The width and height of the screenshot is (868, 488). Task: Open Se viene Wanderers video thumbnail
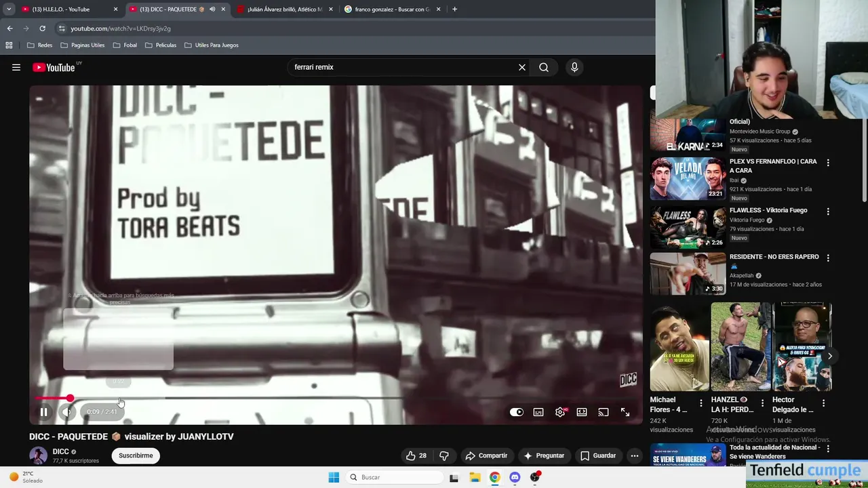688,455
